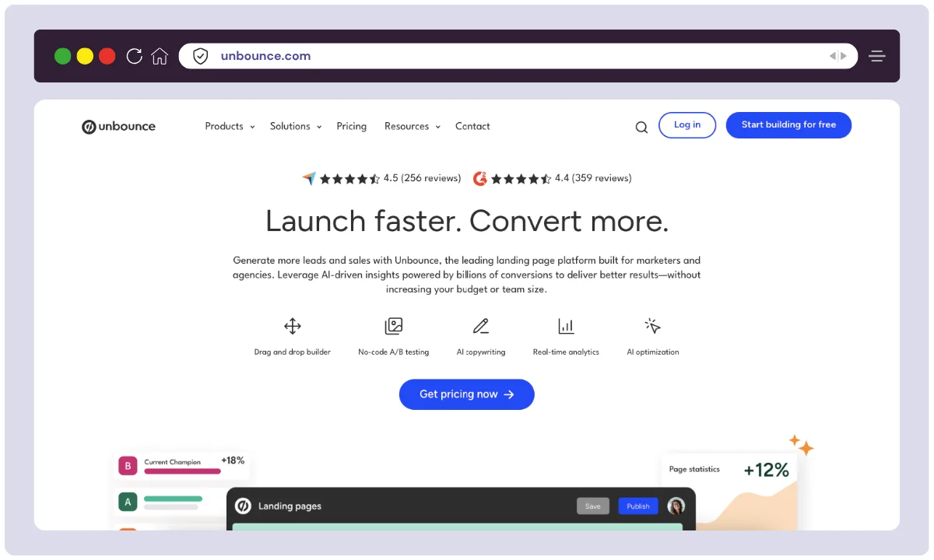This screenshot has height=560, width=934.
Task: Click the AI copywriting label
Action: (481, 352)
